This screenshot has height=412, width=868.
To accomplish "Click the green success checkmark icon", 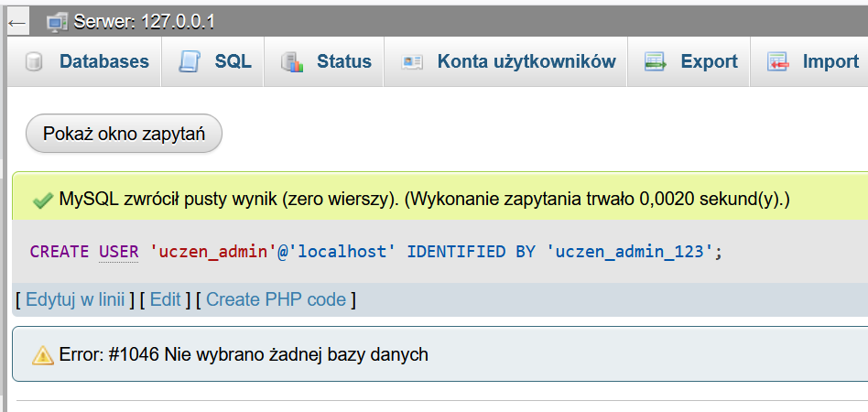I will (x=41, y=200).
